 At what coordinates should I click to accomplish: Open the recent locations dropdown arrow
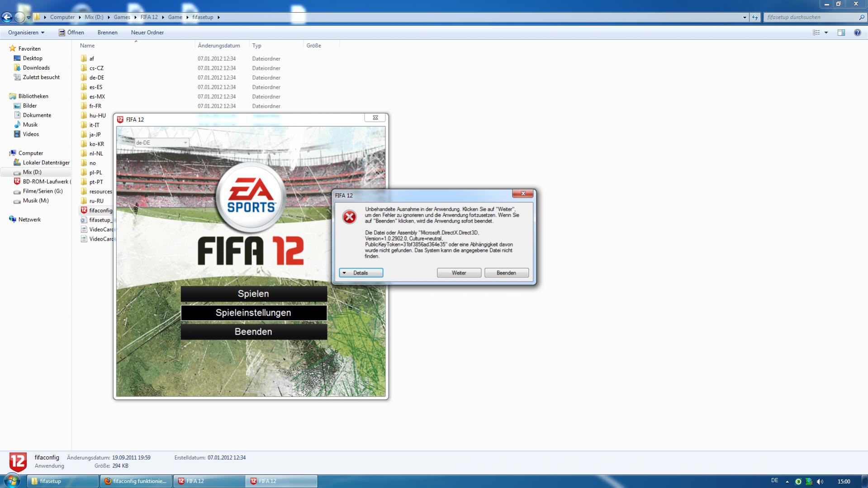coord(28,17)
